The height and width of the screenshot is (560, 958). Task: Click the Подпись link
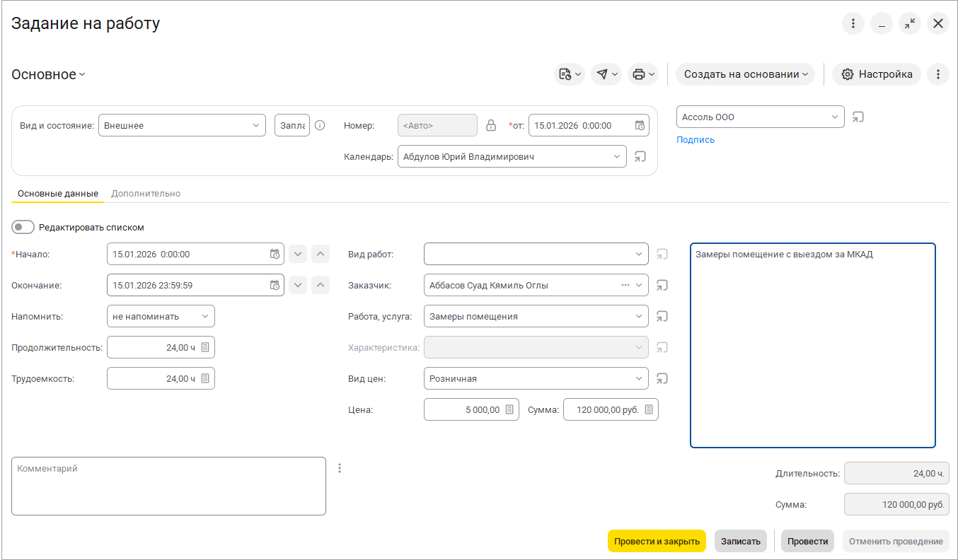[x=696, y=140]
